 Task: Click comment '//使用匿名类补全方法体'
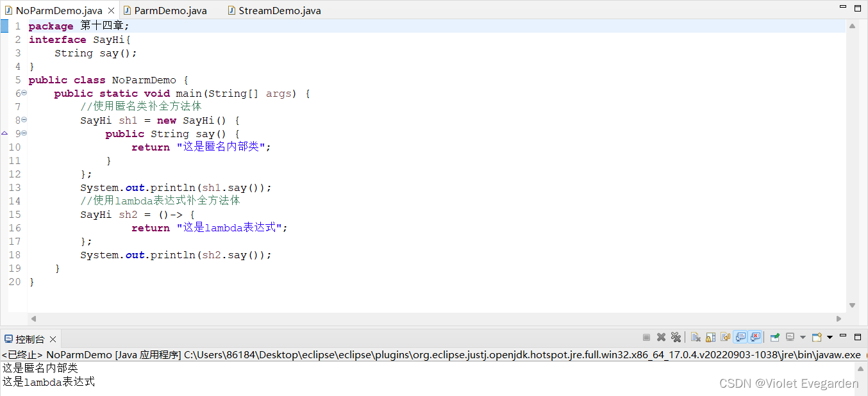point(141,107)
